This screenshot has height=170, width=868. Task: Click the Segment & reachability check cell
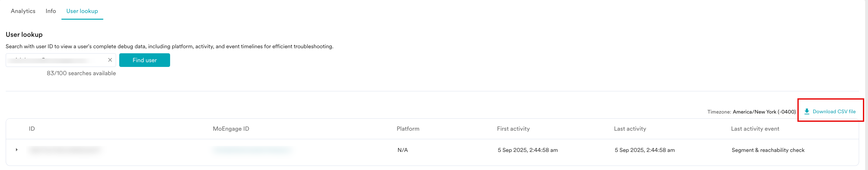click(768, 150)
